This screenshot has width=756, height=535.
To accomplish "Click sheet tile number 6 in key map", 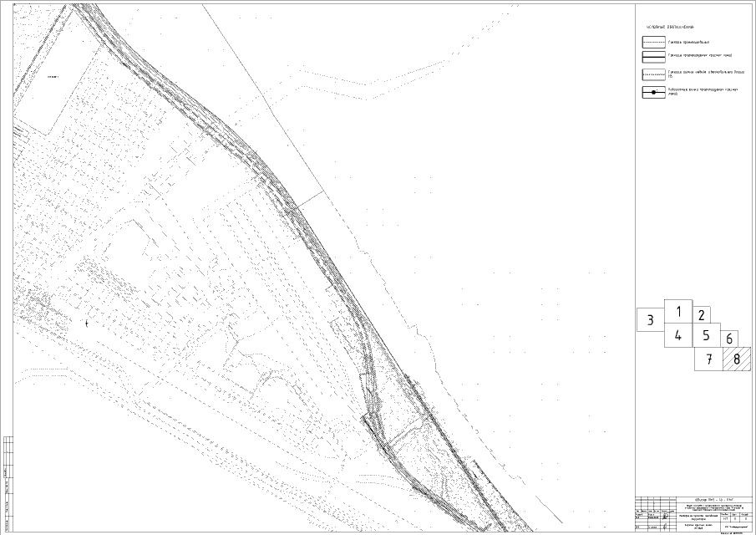I will click(729, 339).
